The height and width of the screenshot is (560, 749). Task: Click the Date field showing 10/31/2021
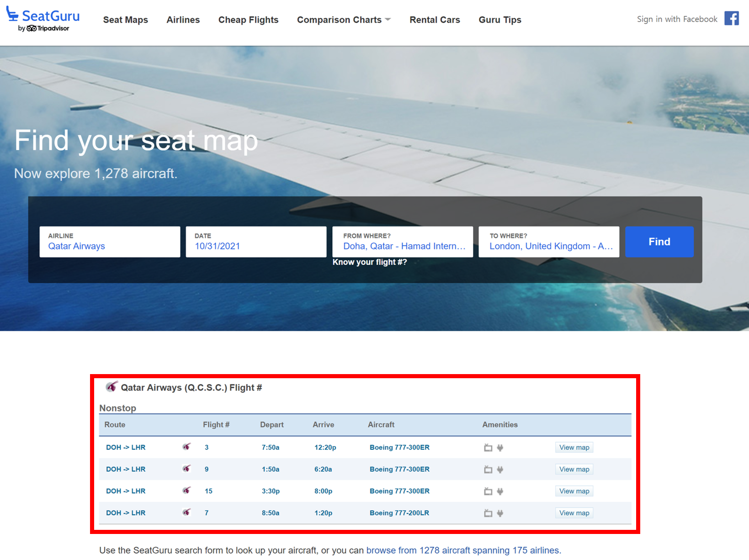click(256, 242)
